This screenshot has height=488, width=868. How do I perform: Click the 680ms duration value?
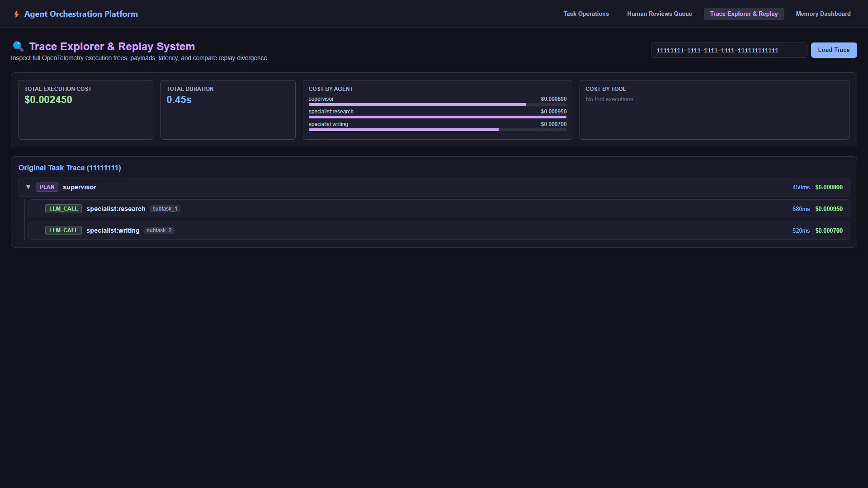coord(801,209)
